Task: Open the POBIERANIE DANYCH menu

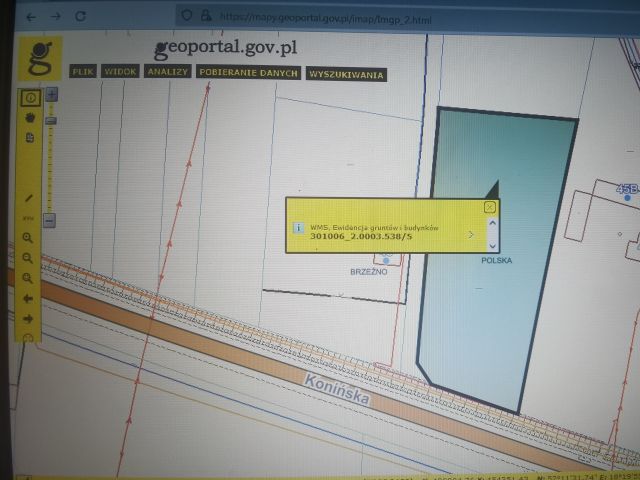Action: (249, 73)
